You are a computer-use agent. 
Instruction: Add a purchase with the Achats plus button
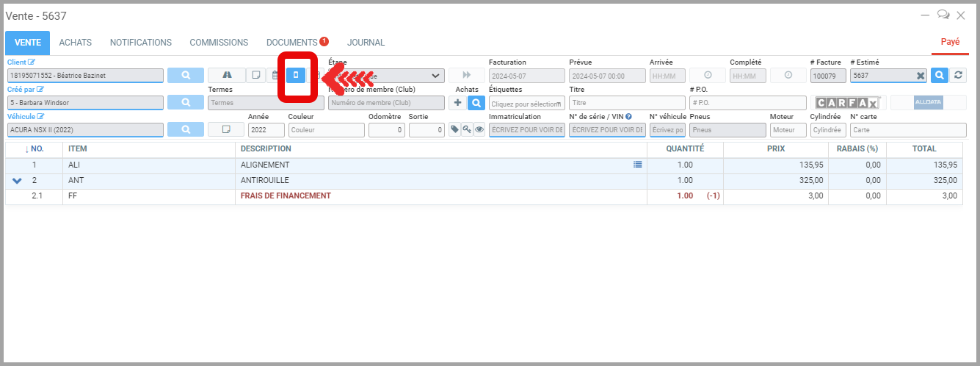[458, 103]
